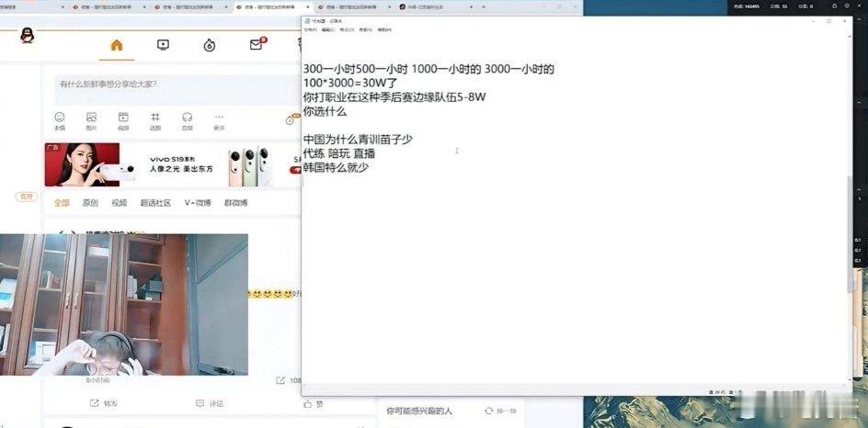
Task: Close the first browser tab
Action: coord(61,7)
